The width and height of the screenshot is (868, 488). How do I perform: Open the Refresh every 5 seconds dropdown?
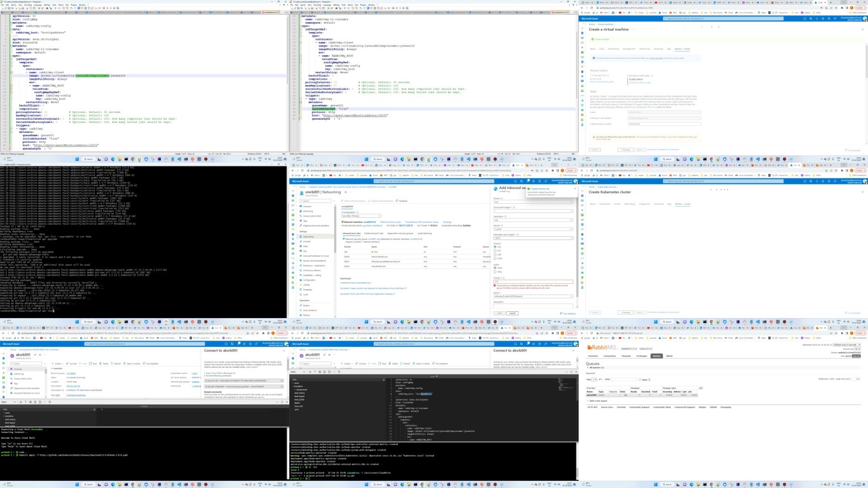(x=846, y=345)
